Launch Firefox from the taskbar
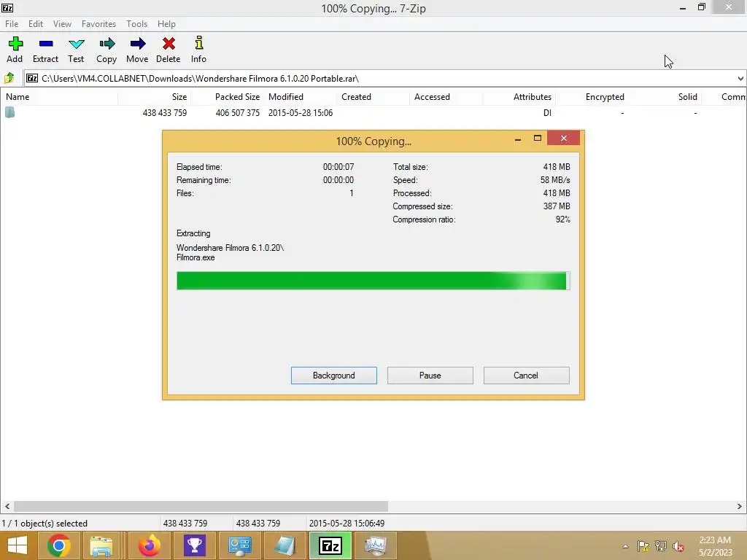 149,545
